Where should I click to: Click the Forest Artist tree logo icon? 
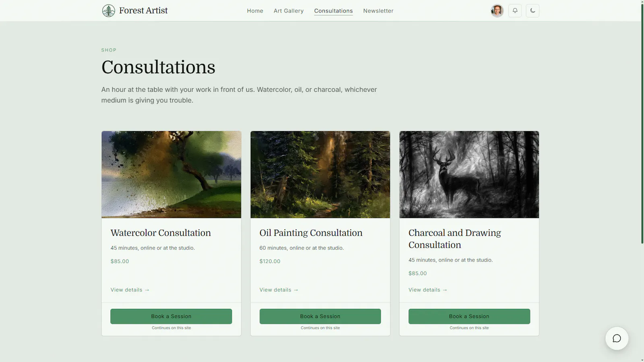coord(108,10)
